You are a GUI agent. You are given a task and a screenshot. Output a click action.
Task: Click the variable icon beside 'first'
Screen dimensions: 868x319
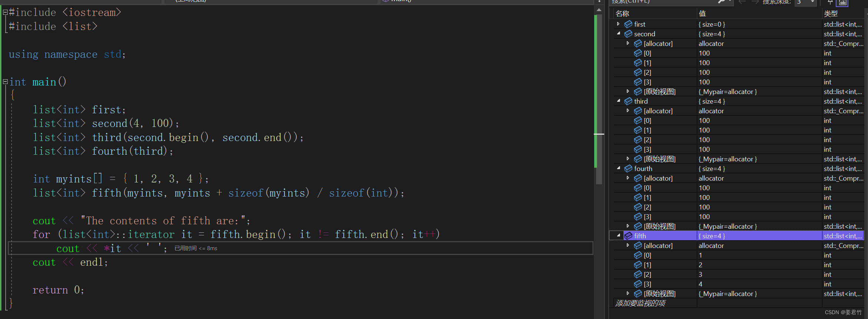(628, 24)
